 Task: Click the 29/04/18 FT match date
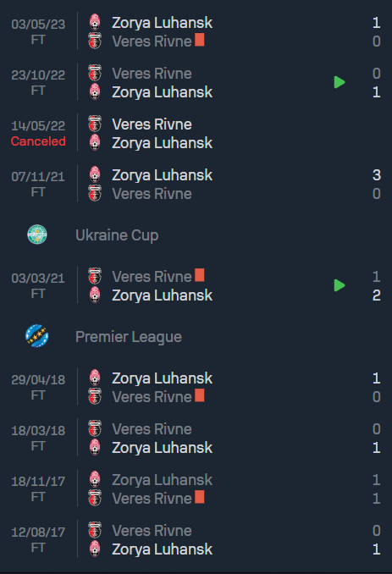38,387
